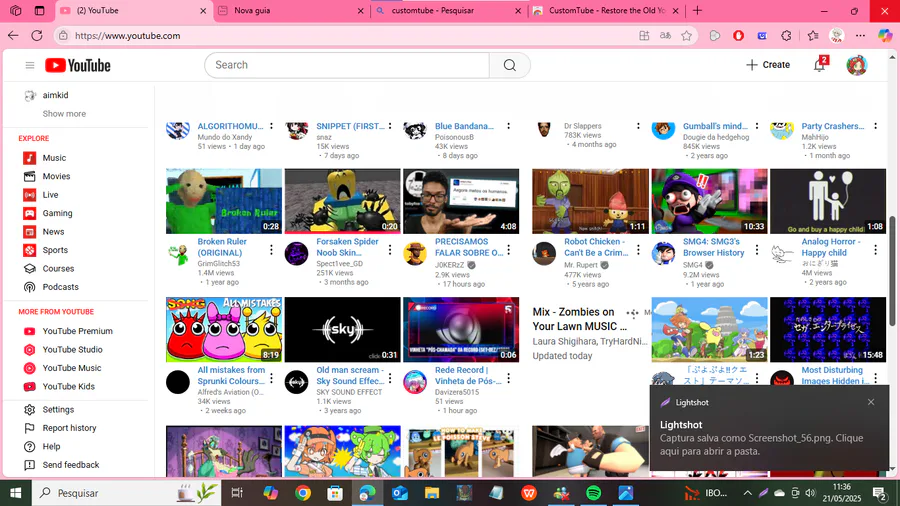Open the notifications bell
Screen dimensions: 900x506
coord(819,65)
